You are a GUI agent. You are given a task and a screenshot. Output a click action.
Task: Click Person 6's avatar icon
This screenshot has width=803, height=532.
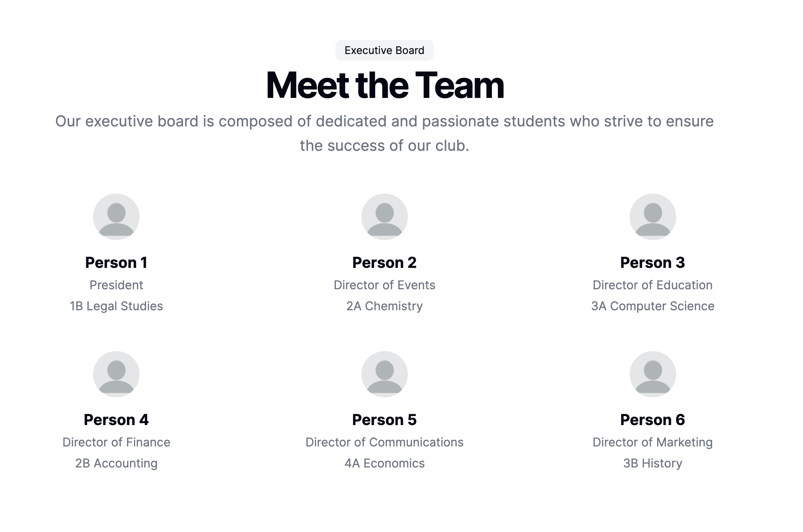coord(653,374)
